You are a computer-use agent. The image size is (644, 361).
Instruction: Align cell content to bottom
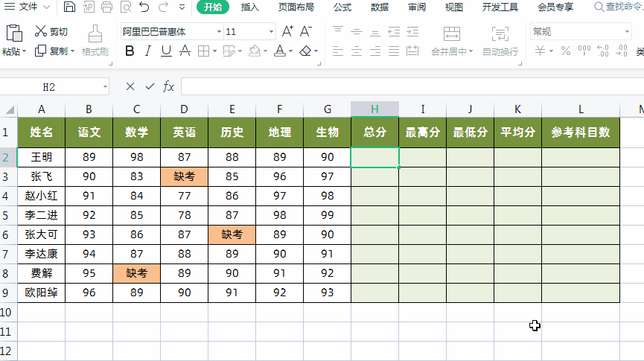click(x=375, y=31)
